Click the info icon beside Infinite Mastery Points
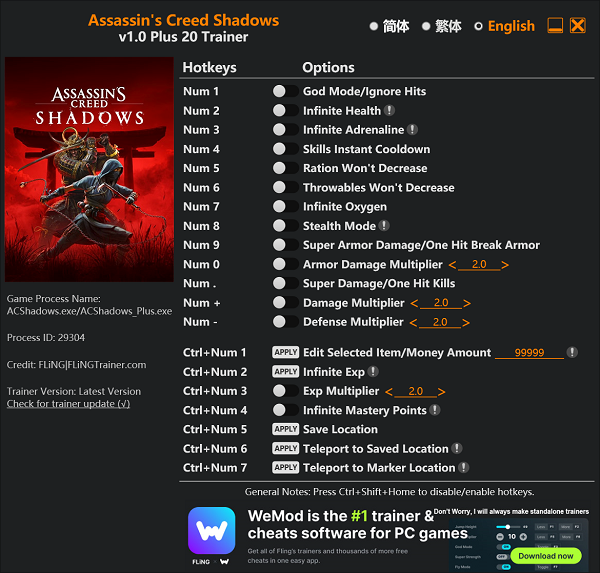Viewport: 600px width, 573px height. [x=435, y=410]
